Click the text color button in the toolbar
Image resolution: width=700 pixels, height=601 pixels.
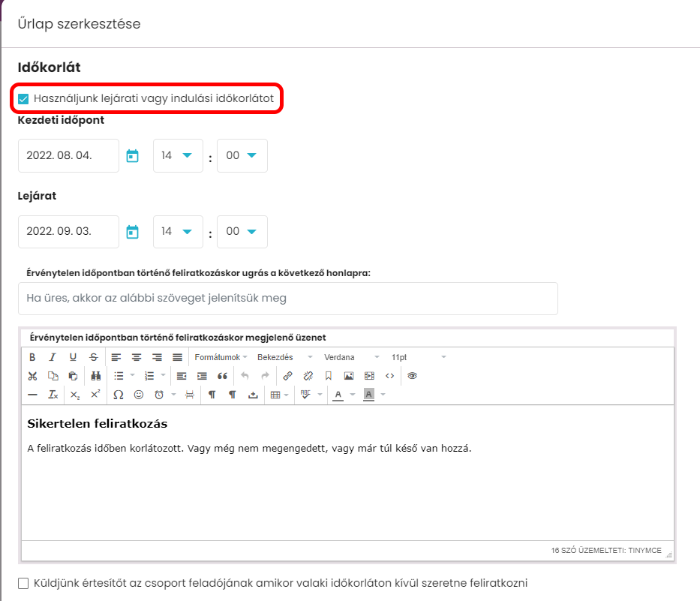click(338, 395)
